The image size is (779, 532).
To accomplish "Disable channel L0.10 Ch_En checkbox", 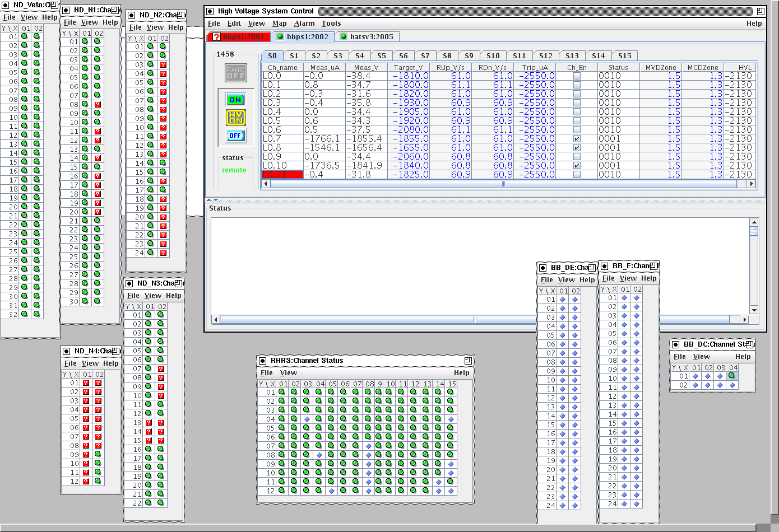I will [x=577, y=166].
